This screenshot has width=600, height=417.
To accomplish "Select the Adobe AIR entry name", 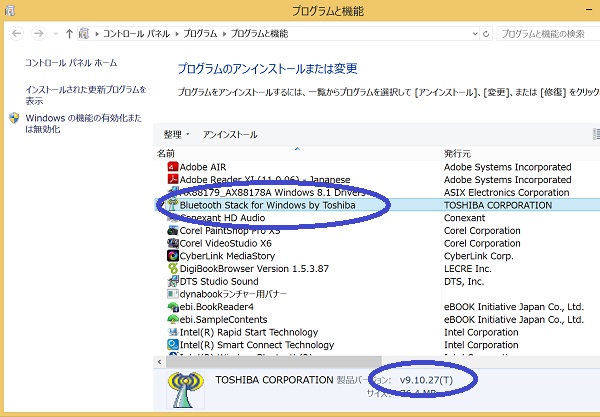I will point(203,167).
